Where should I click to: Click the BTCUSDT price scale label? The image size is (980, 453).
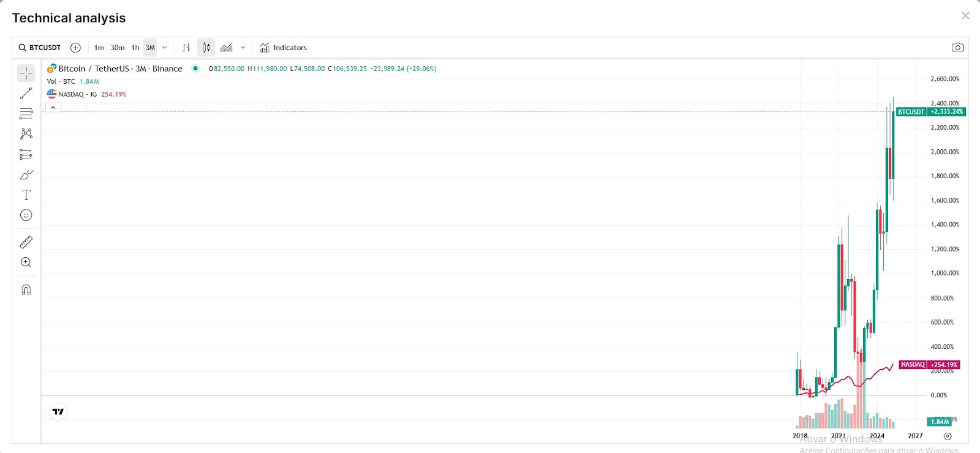pos(911,112)
